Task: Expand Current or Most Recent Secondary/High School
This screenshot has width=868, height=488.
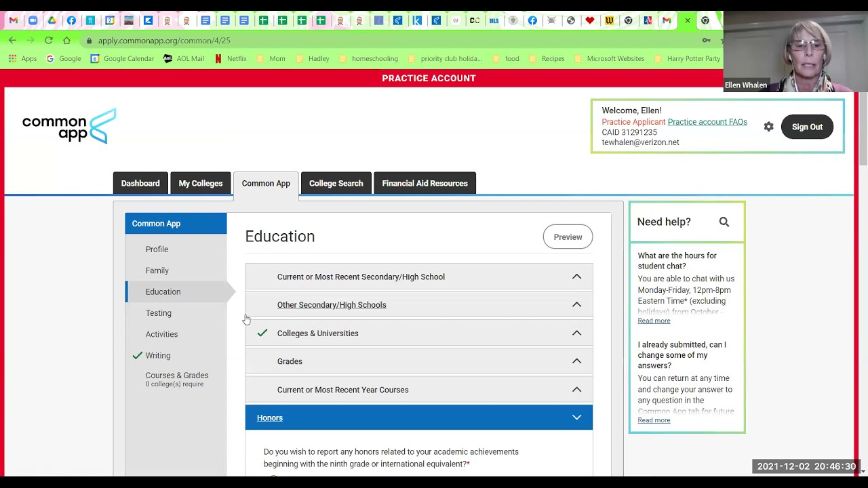Action: pyautogui.click(x=418, y=277)
